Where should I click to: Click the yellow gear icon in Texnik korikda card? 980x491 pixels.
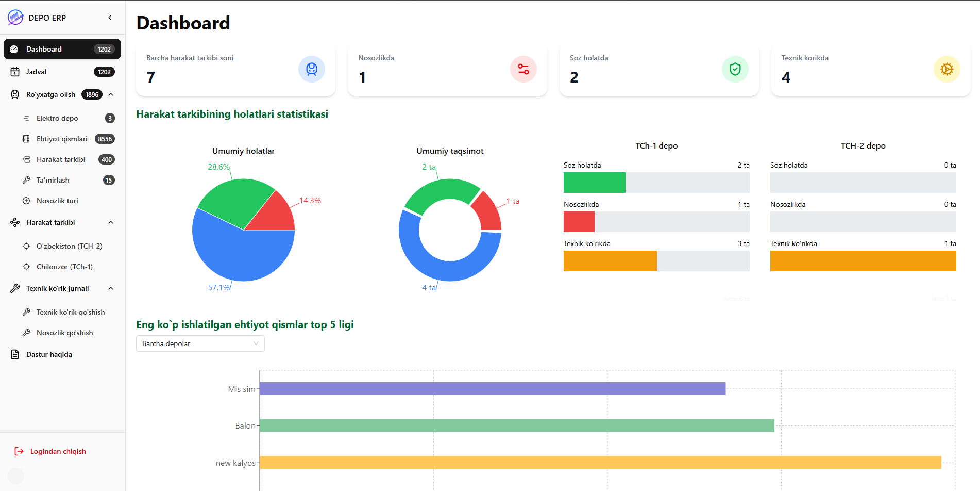(947, 69)
